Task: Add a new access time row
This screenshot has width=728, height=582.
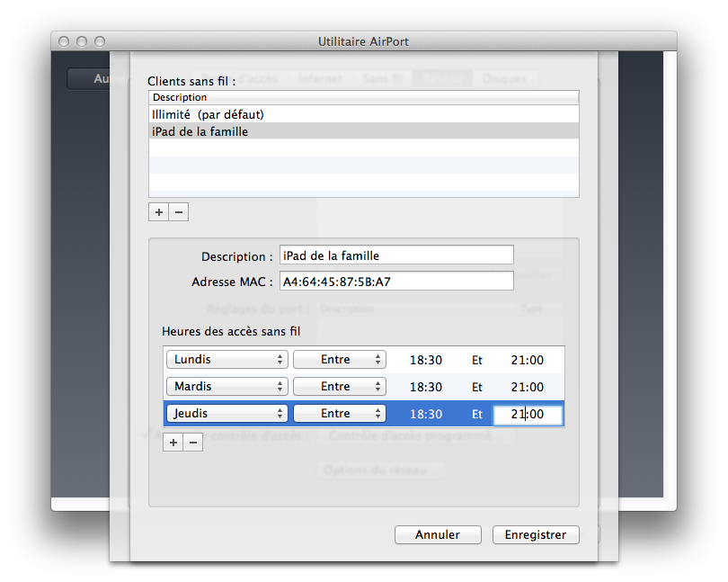Action: click(x=173, y=442)
